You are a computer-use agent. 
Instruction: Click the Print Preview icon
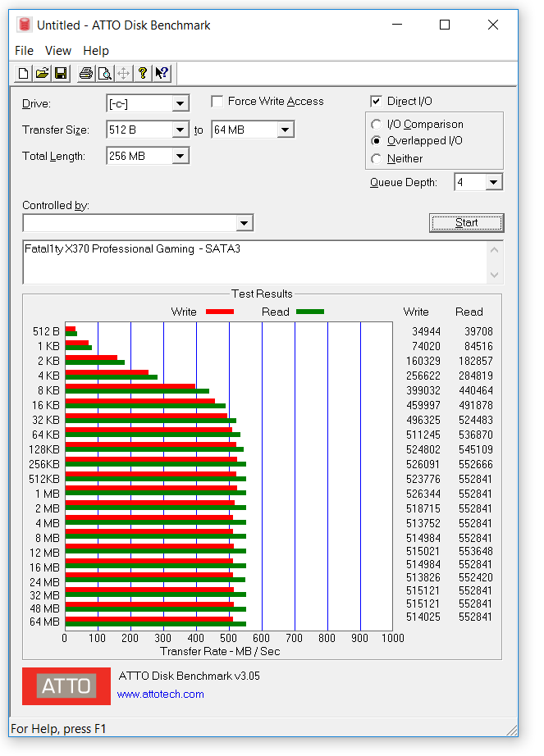[x=105, y=73]
